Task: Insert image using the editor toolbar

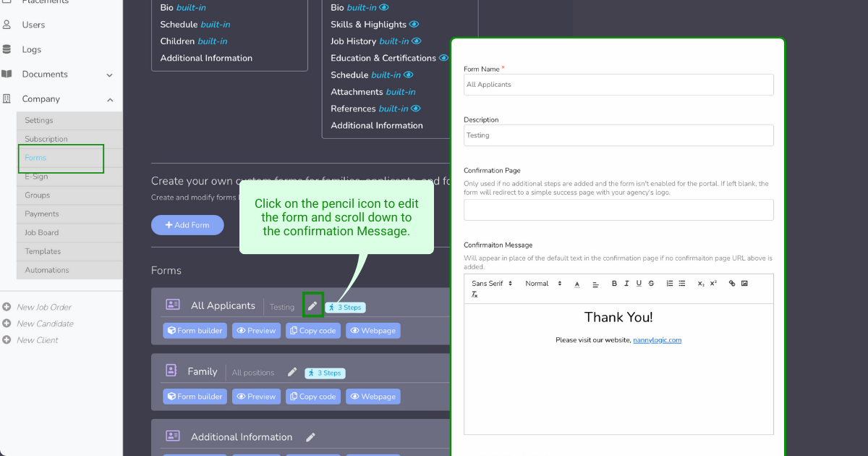Action: 744,284
